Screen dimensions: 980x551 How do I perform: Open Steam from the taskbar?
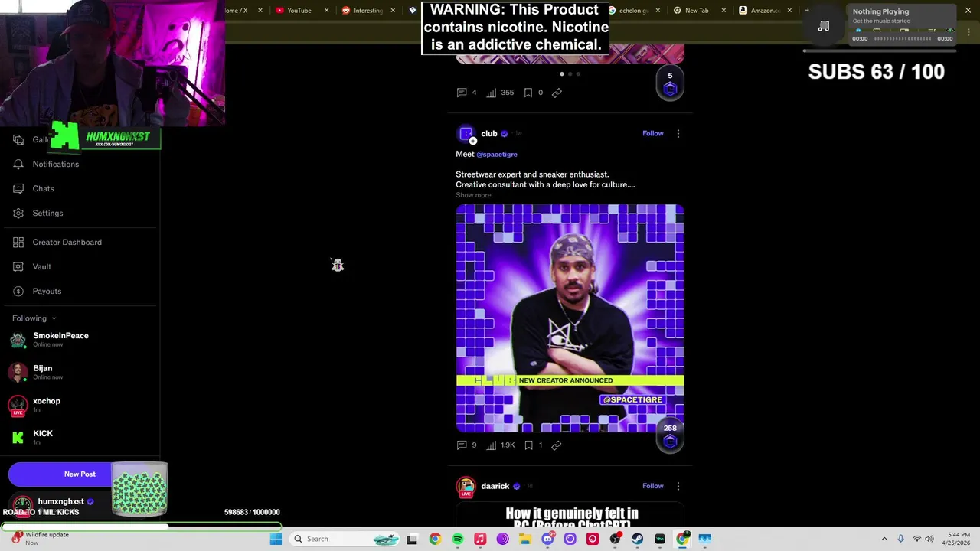(637, 539)
